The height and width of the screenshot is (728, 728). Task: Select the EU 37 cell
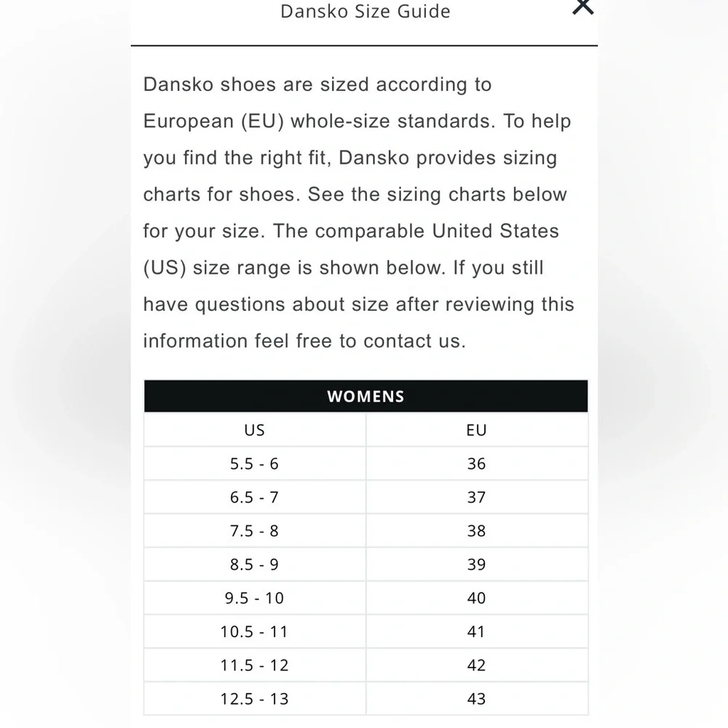pyautogui.click(x=477, y=497)
